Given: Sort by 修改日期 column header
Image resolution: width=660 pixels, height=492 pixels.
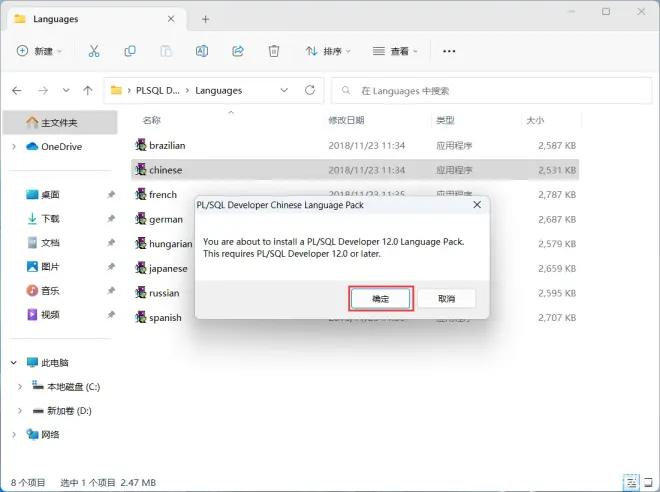Looking at the screenshot, I should click(x=346, y=120).
